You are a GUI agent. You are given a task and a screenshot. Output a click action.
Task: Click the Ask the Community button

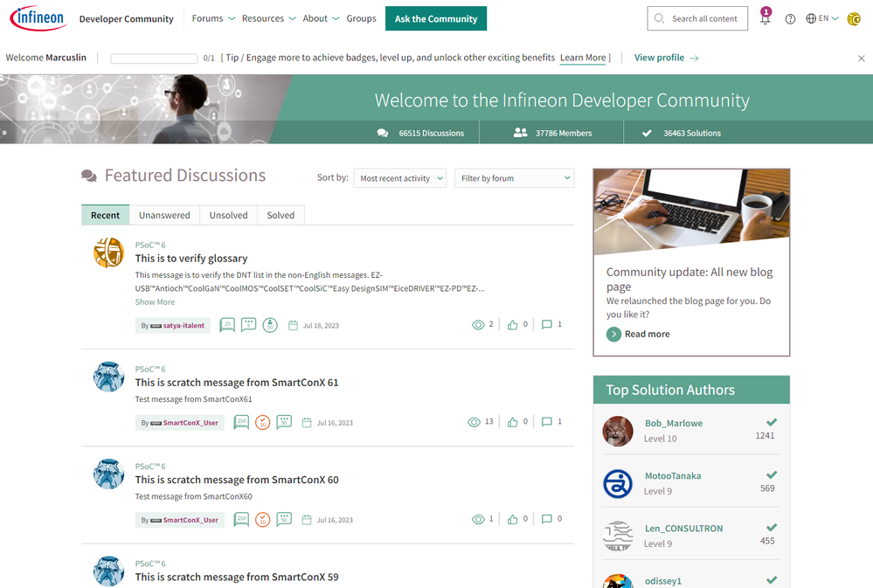436,18
